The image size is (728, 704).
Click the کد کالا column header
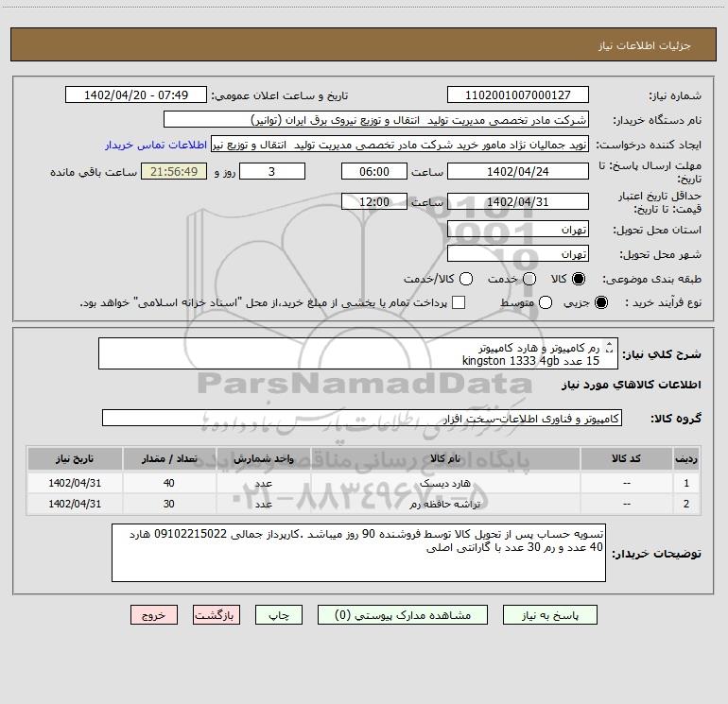[626, 459]
